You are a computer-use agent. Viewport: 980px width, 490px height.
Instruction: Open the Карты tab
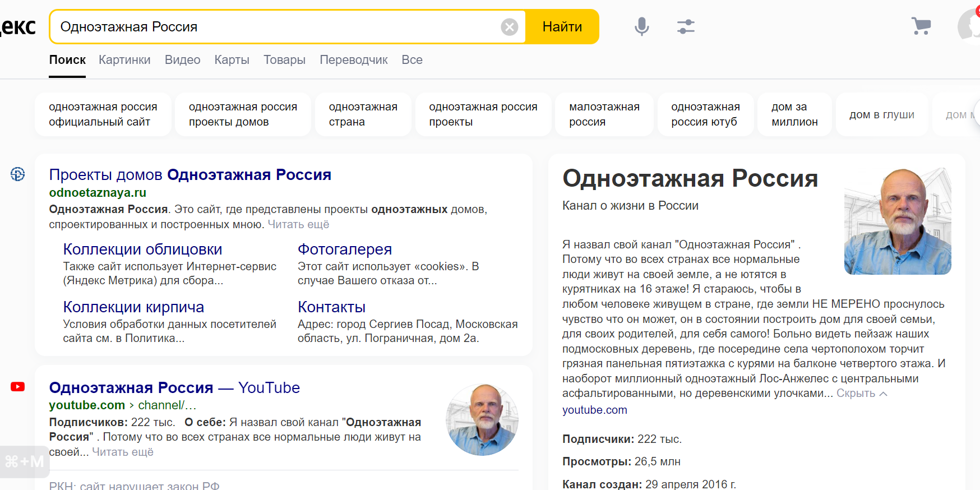pyautogui.click(x=232, y=60)
